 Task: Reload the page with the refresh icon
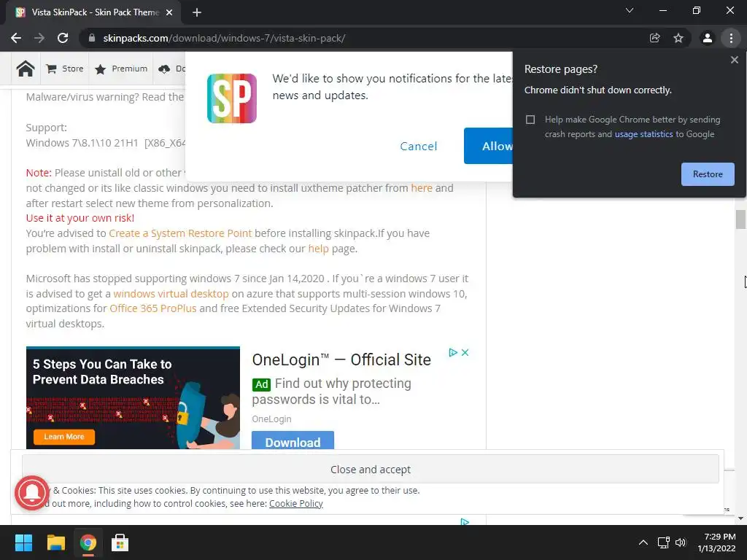(63, 38)
